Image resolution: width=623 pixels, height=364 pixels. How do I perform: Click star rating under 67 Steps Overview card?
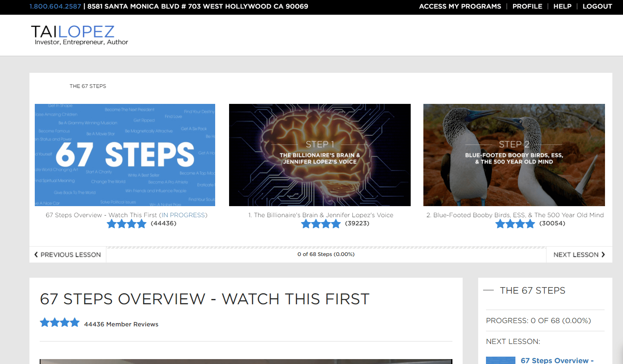coord(126,224)
